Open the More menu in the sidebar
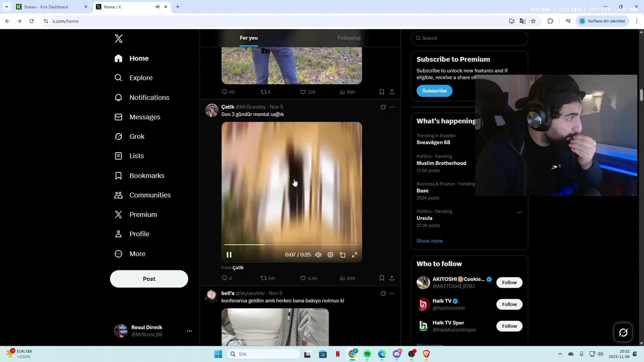644x362 pixels. point(130,254)
